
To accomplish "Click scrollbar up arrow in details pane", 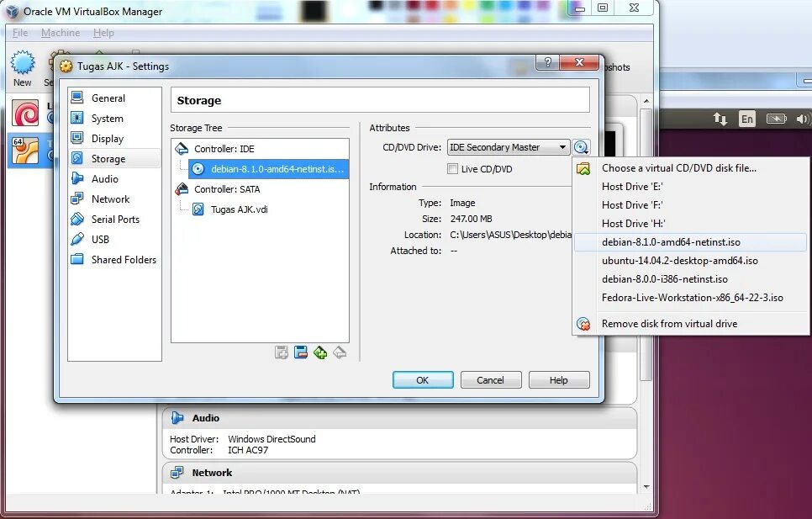I will [646, 101].
